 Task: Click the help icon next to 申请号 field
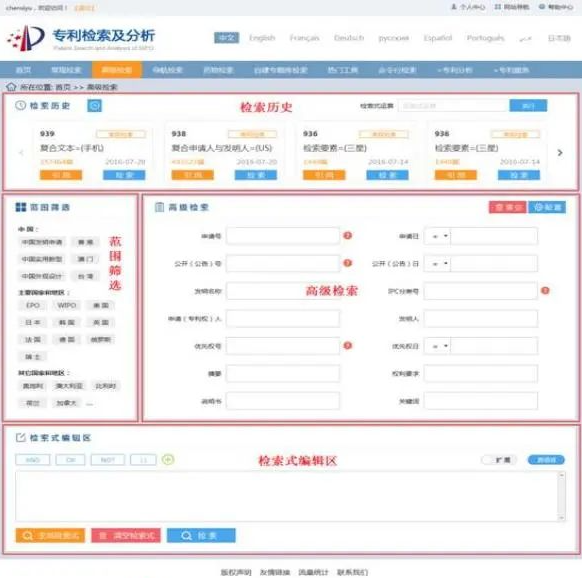347,235
